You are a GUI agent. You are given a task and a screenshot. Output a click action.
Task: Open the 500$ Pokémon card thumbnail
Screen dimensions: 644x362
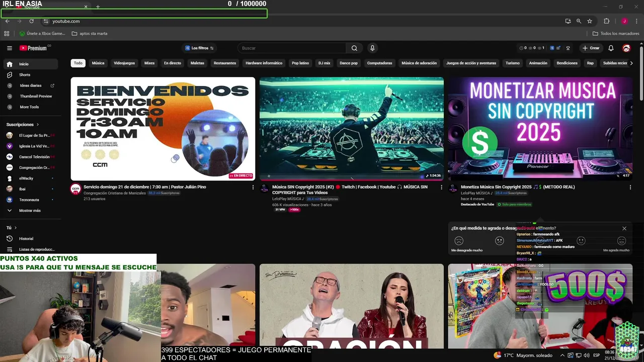pos(540,306)
